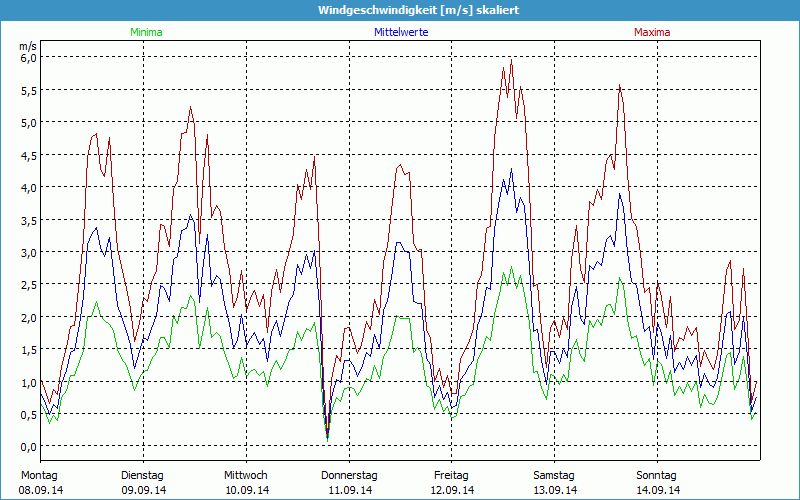Click the Mittwoch day label
Viewport: 800px width, 500px height.
[x=246, y=476]
